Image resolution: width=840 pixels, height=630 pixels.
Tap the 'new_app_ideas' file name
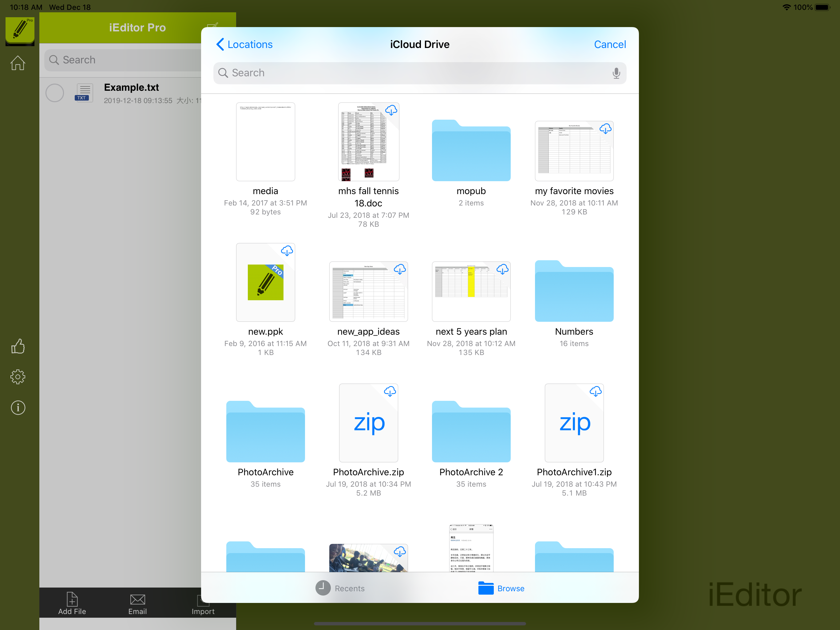click(x=368, y=331)
